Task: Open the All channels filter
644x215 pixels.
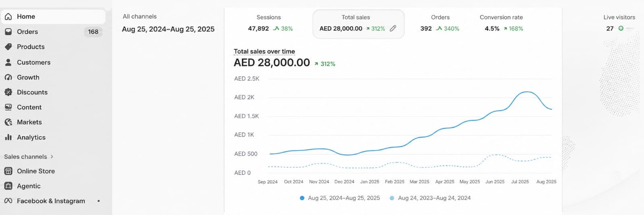Action: point(140,17)
